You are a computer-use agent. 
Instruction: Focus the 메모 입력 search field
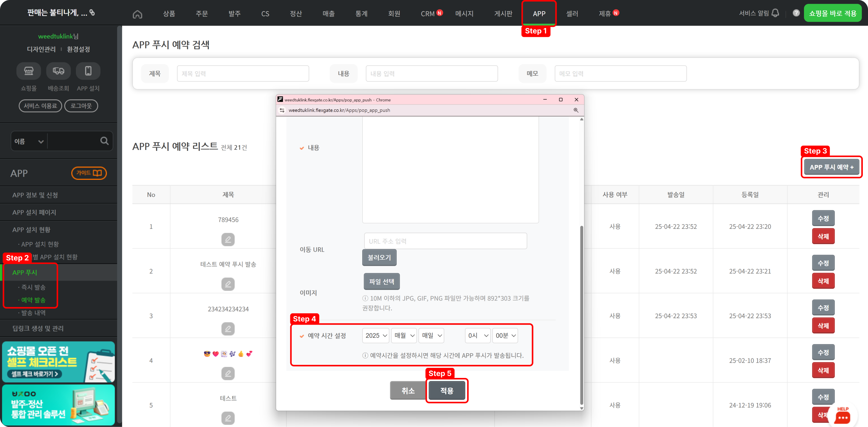click(620, 73)
